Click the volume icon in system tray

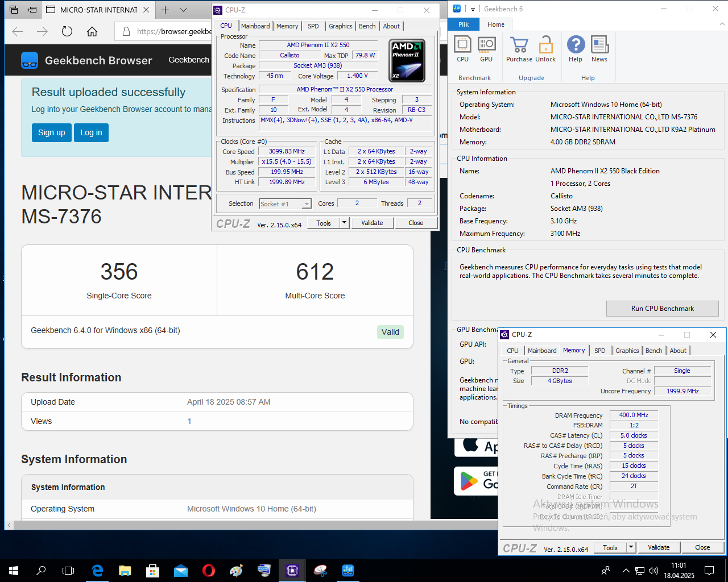pyautogui.click(x=653, y=571)
